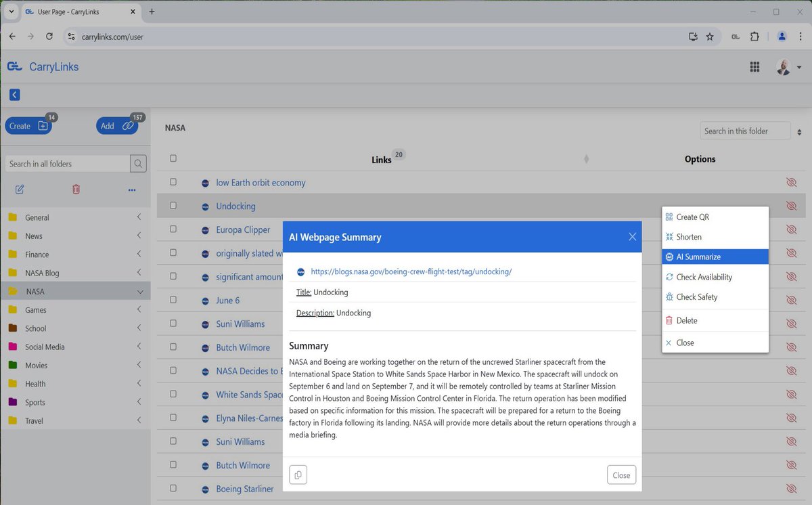Click the search magnifier icon in sidebar
Image resolution: width=812 pixels, height=505 pixels.
point(138,164)
